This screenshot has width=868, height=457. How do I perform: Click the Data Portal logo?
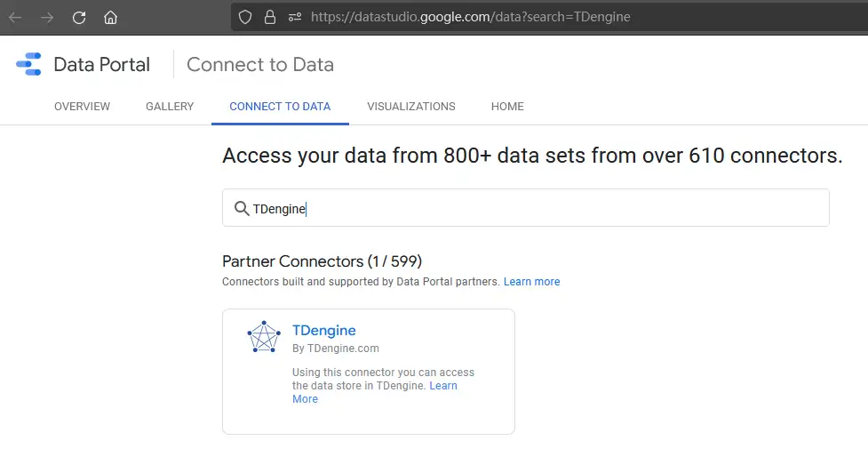(28, 65)
